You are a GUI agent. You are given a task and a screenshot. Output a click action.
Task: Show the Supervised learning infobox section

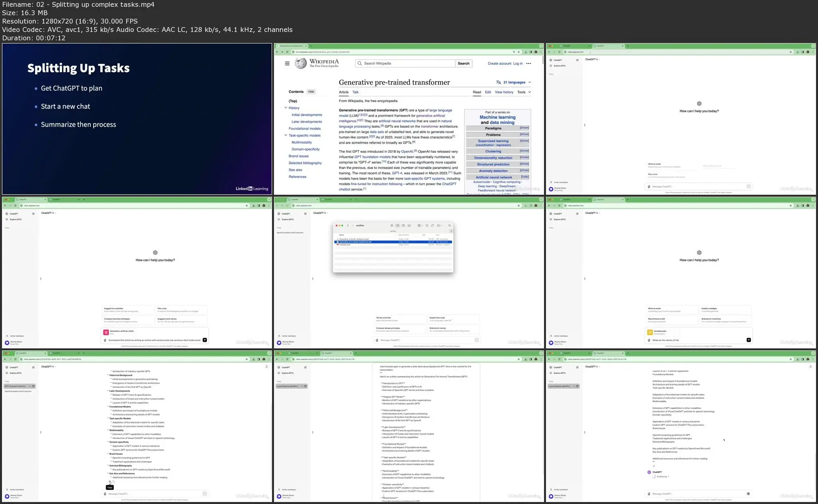pos(524,140)
